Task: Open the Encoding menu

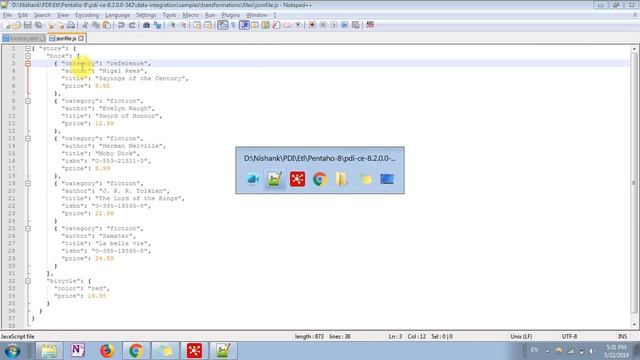Action: coord(87,15)
